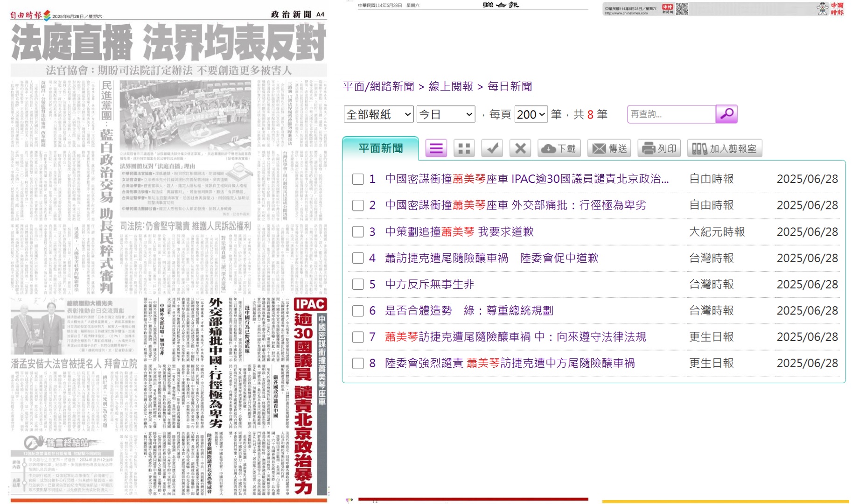Open article 中方反斥無事生非
The width and height of the screenshot is (852, 504).
click(429, 284)
